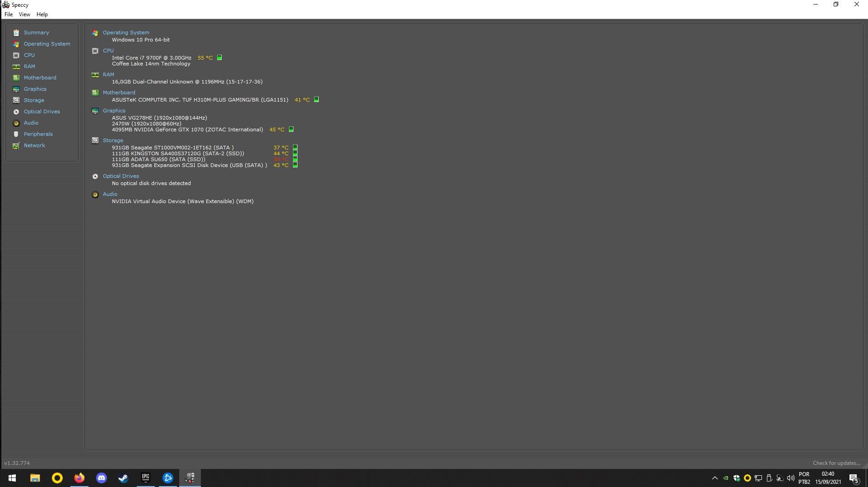Open Storage from the sidebar
Viewport: 868px width, 487px height.
click(x=34, y=100)
